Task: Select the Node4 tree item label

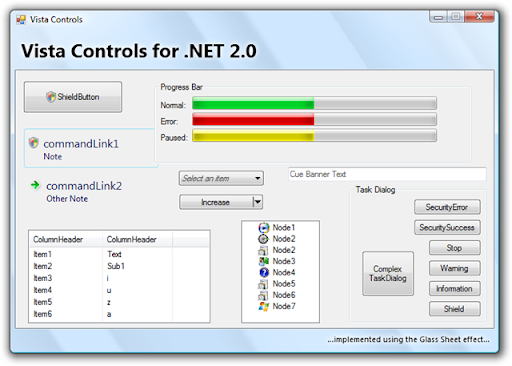Action: click(284, 272)
